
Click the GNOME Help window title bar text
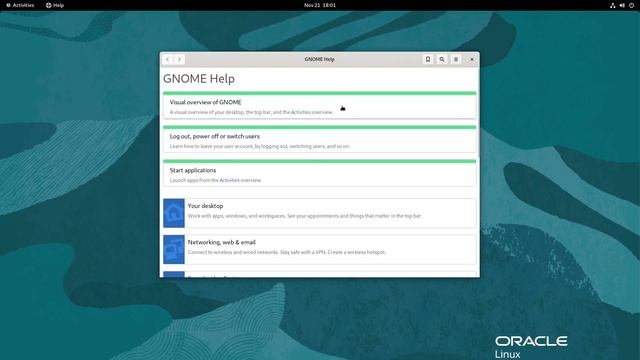pos(320,59)
